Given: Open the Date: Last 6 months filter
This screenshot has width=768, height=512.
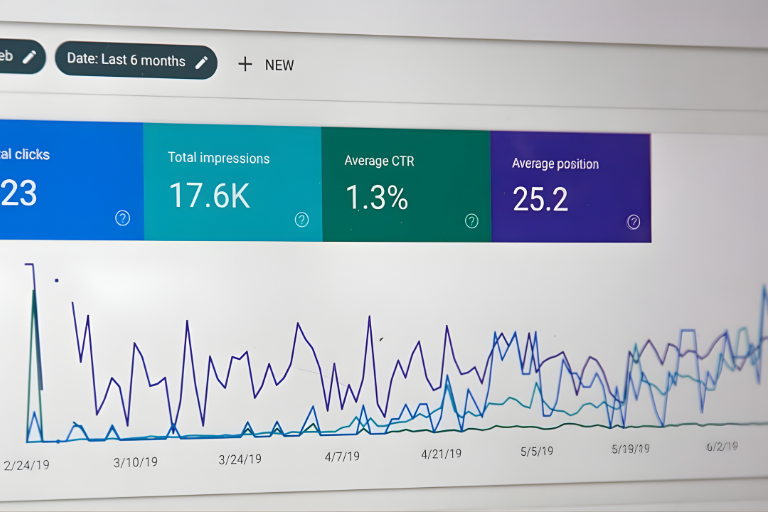Looking at the screenshot, I should (x=126, y=60).
